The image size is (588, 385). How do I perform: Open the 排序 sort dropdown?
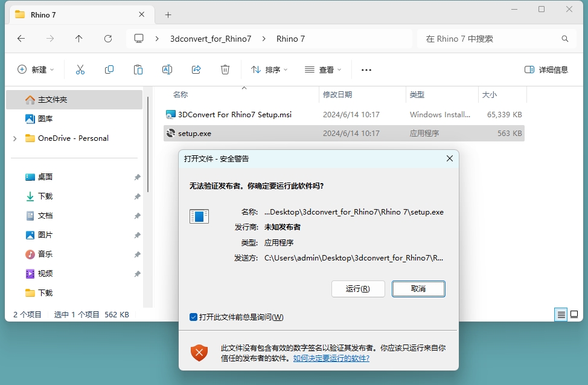[269, 70]
